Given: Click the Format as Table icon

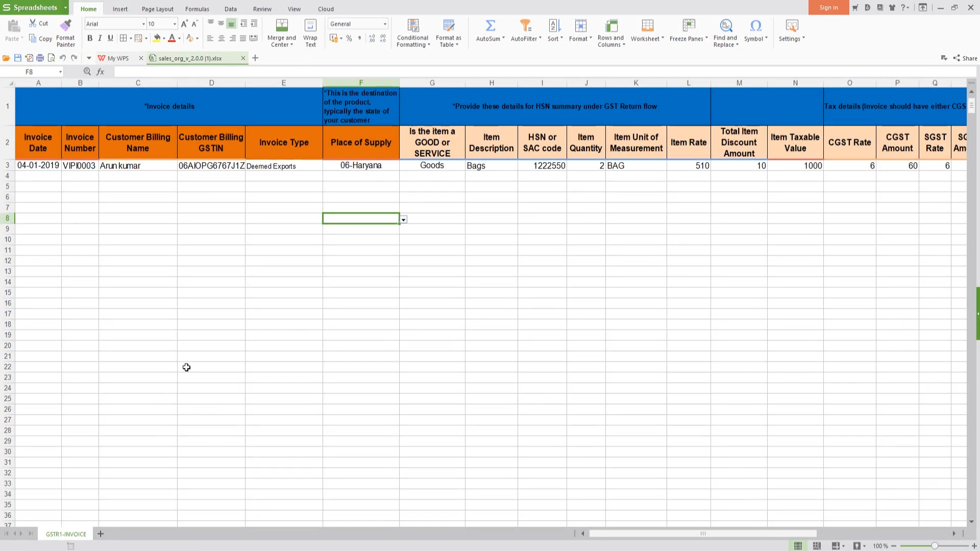Looking at the screenshot, I should click(x=449, y=26).
